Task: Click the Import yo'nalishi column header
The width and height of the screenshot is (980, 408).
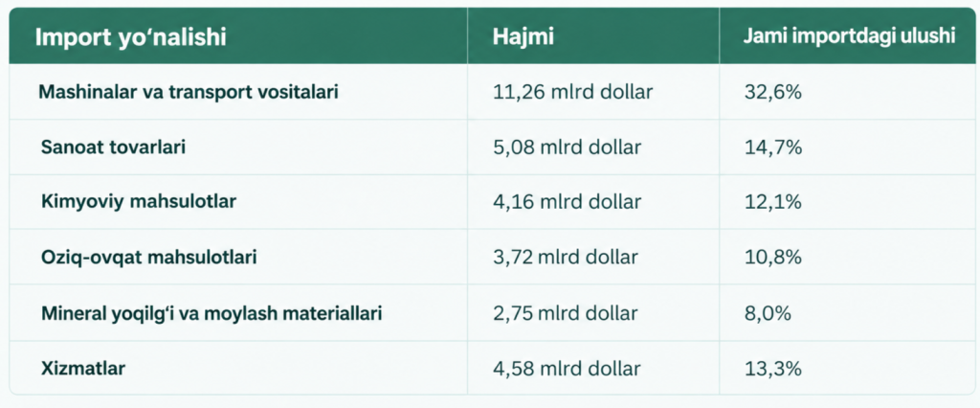Action: pos(130,37)
